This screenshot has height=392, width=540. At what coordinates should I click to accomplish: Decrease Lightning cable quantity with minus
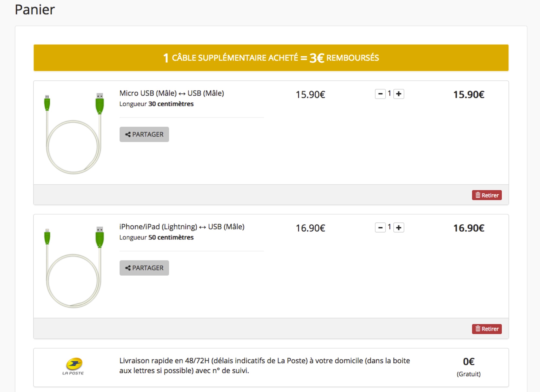[380, 228]
